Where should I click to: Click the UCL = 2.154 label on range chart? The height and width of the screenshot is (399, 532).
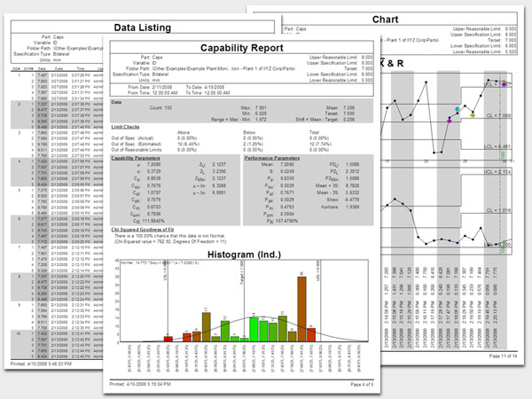coord(496,171)
